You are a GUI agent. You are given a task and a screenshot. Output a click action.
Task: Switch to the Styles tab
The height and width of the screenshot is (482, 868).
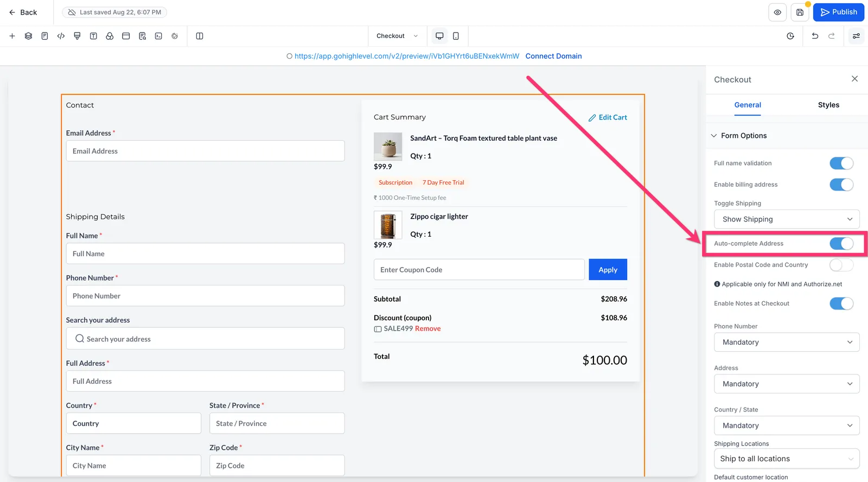point(828,105)
